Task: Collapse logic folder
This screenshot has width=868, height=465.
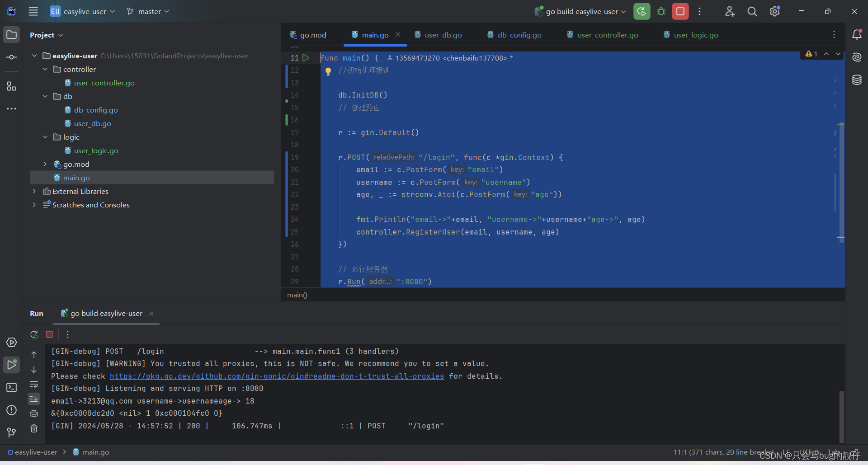Action: [45, 137]
